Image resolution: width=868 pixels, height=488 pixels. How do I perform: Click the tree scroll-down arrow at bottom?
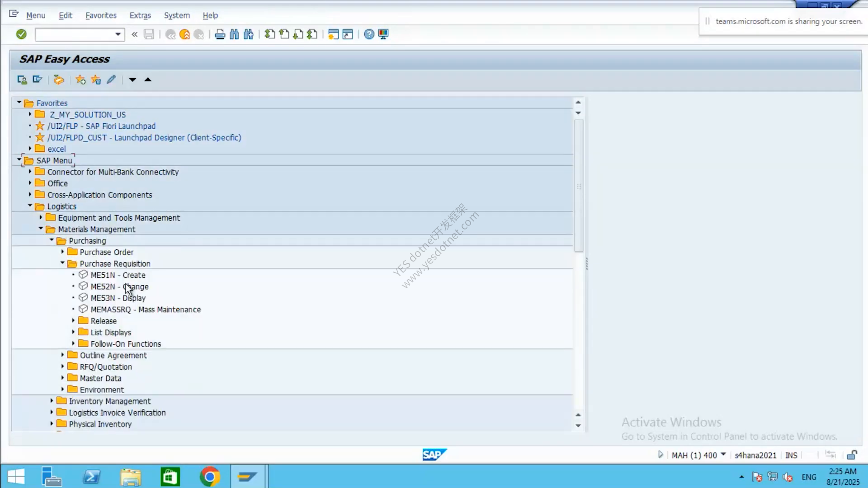(578, 425)
